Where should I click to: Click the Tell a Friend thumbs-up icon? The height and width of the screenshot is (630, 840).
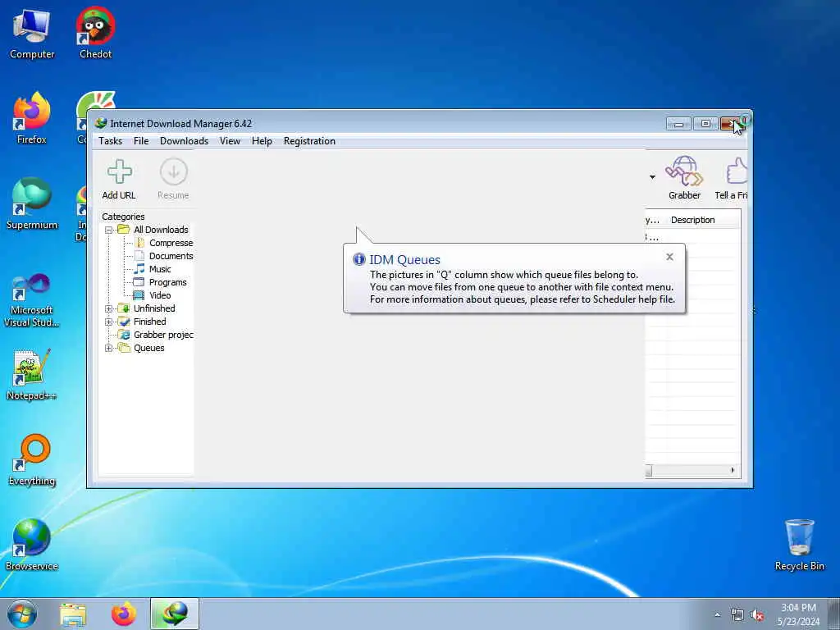click(x=737, y=171)
